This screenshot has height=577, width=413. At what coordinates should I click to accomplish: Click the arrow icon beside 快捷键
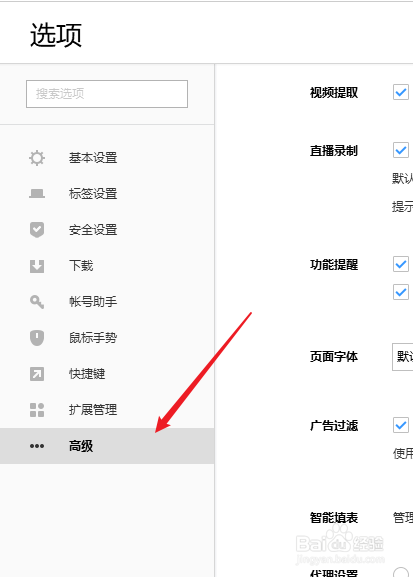click(37, 374)
